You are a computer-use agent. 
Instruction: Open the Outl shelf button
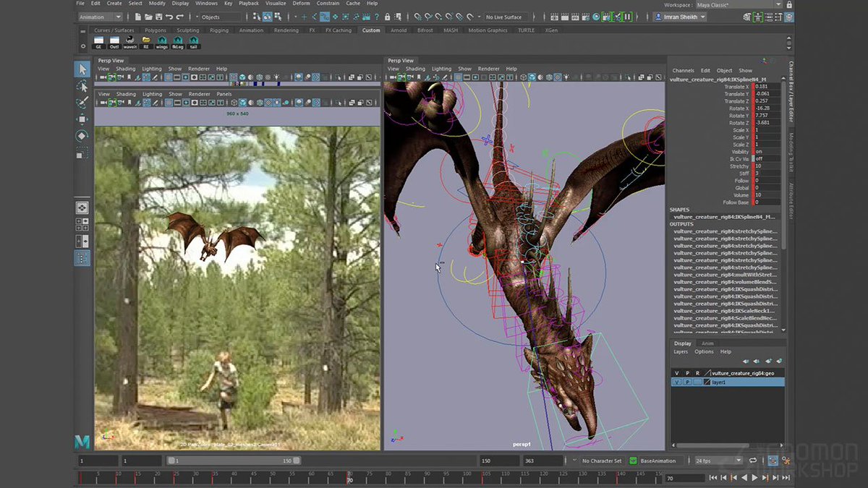click(x=114, y=42)
